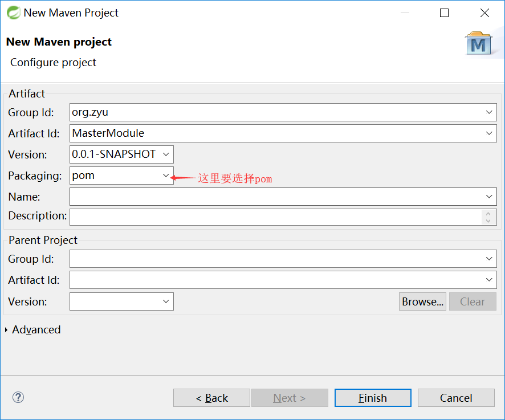
Task: Click the "Configure project" subtitle text
Action: tap(53, 63)
